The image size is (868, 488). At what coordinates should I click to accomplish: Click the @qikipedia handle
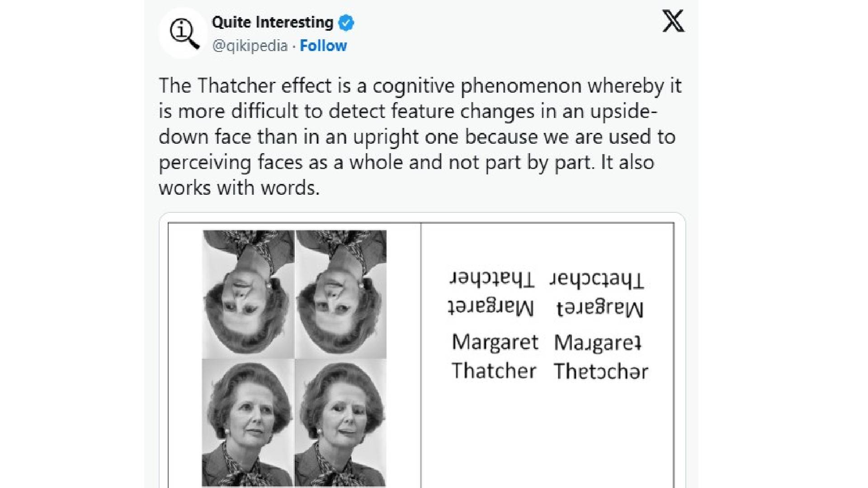point(250,46)
